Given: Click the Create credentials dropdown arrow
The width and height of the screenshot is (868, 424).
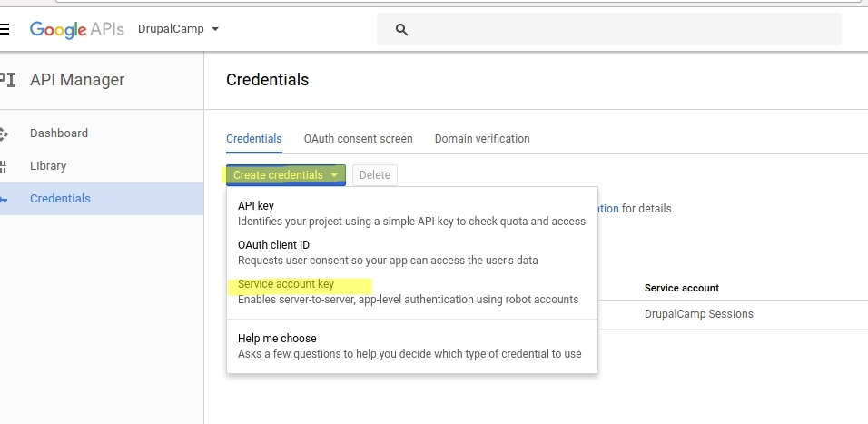Looking at the screenshot, I should click(334, 175).
